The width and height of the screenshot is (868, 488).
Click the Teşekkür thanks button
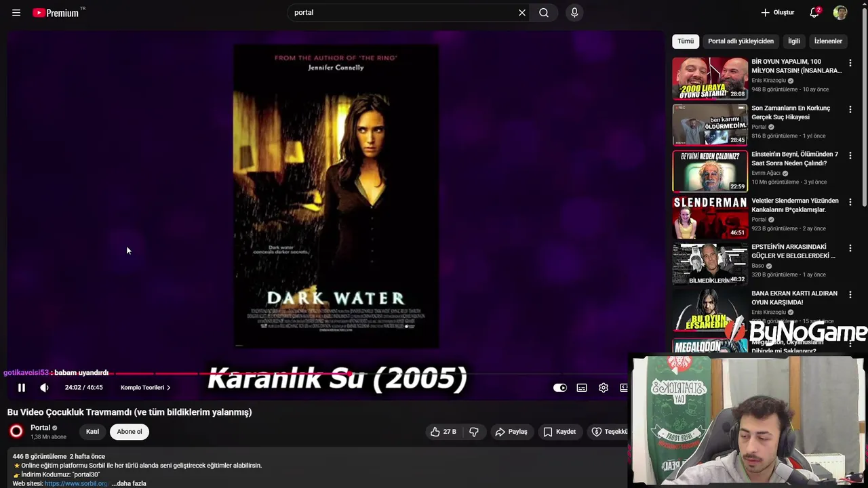coord(609,432)
